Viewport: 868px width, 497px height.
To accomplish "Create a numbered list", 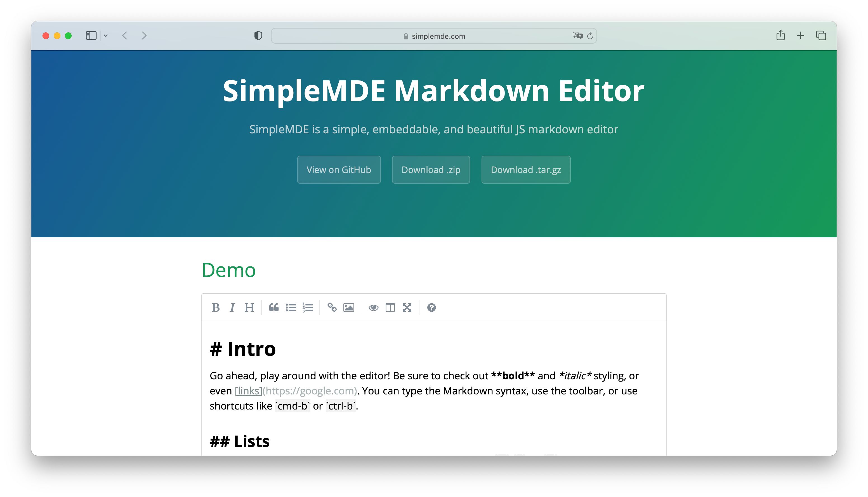I will (x=307, y=307).
